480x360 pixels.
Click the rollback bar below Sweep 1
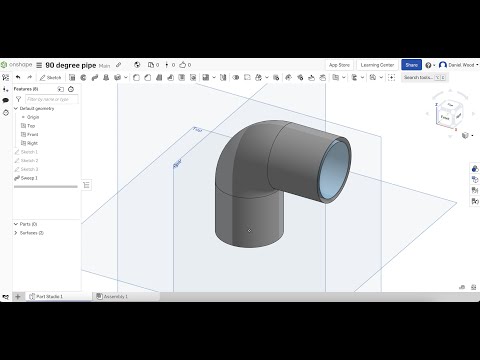click(46, 187)
